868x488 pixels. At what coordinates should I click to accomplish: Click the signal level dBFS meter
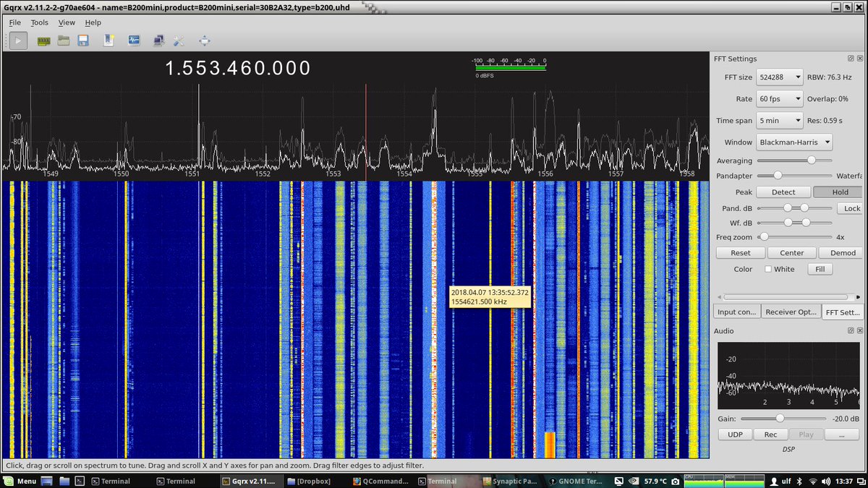pyautogui.click(x=511, y=67)
